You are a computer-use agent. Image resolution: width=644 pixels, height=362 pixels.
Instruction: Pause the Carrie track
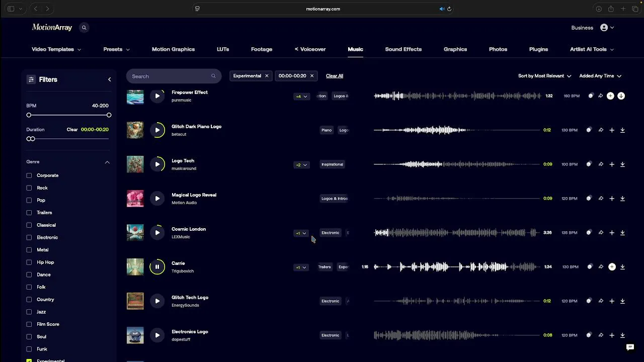(157, 267)
